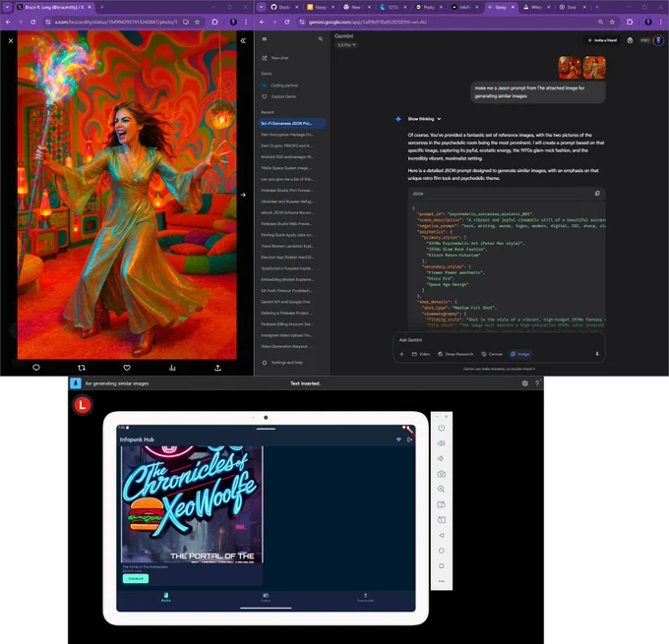Screen dimensions: 669x644
Task: Tap the emulator Back triangle
Action: click(441, 535)
